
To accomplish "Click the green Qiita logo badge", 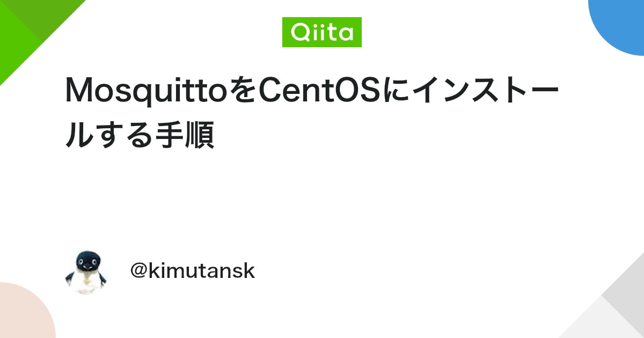I will 322,32.
